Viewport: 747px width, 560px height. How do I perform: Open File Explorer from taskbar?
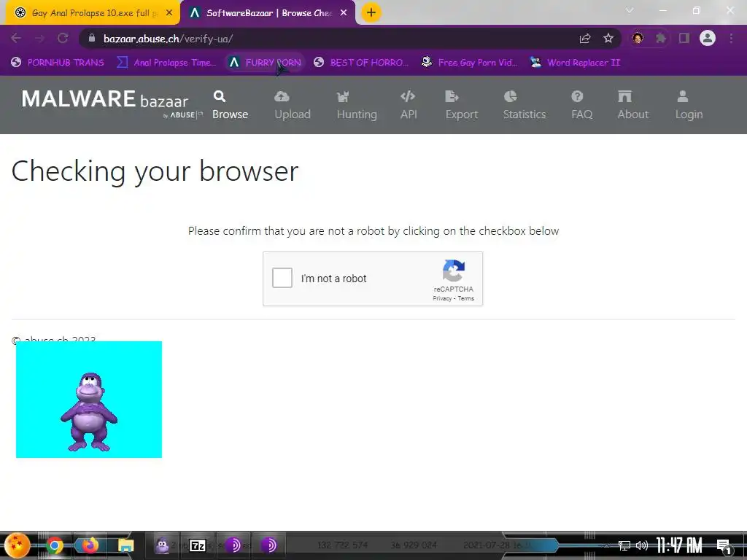125,545
